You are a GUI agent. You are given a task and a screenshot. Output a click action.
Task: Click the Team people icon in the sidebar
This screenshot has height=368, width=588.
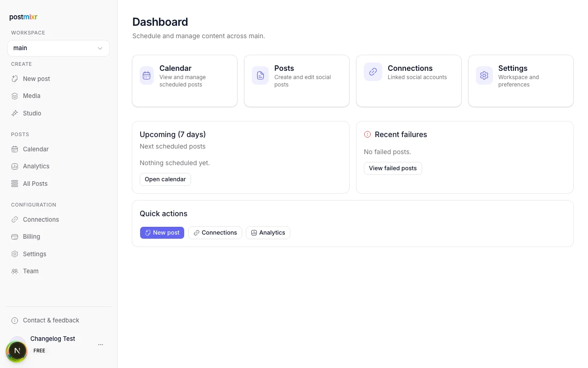point(15,271)
